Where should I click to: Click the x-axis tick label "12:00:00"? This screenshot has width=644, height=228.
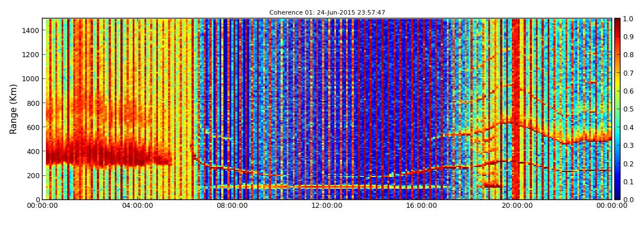[x=327, y=206]
